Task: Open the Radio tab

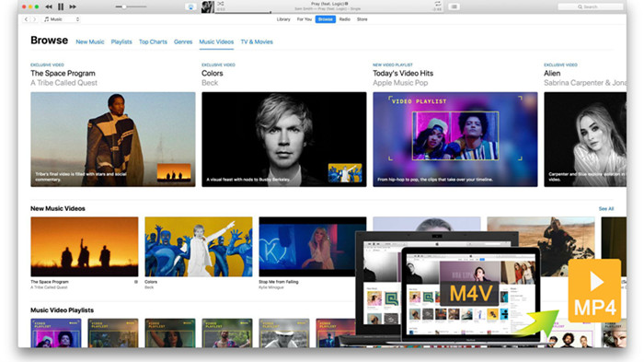Action: [x=345, y=19]
